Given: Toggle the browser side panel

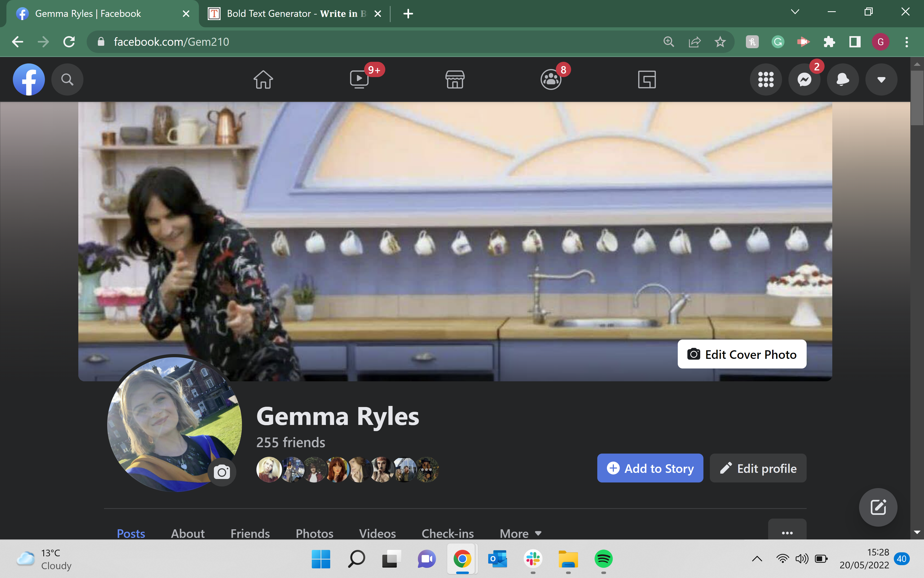Looking at the screenshot, I should tap(855, 42).
